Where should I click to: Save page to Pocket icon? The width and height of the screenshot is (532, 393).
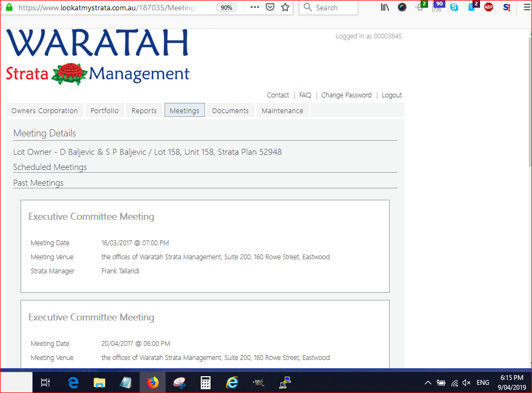click(270, 7)
